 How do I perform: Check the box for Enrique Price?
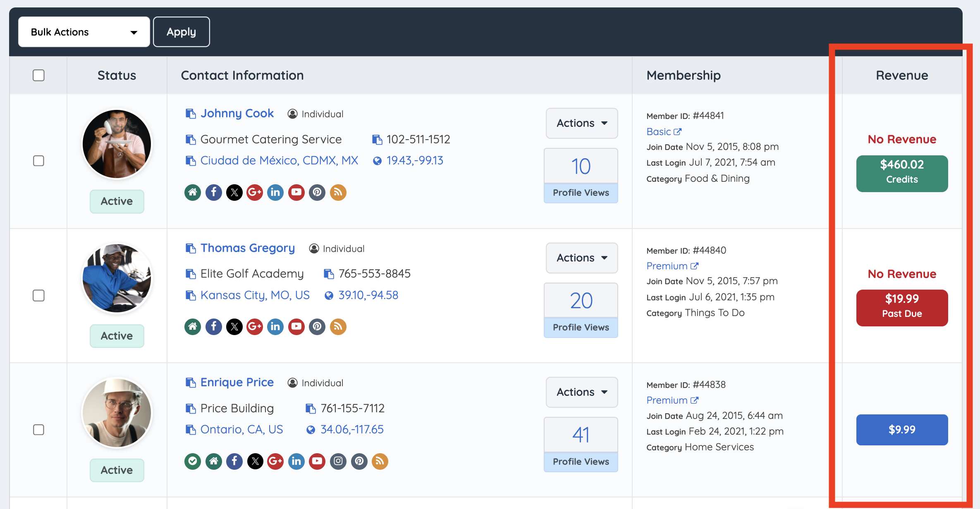click(38, 430)
